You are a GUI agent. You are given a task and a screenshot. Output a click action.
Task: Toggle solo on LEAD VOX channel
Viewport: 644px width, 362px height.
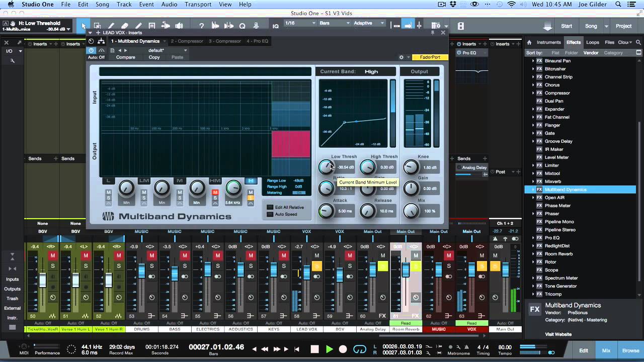coord(316,266)
